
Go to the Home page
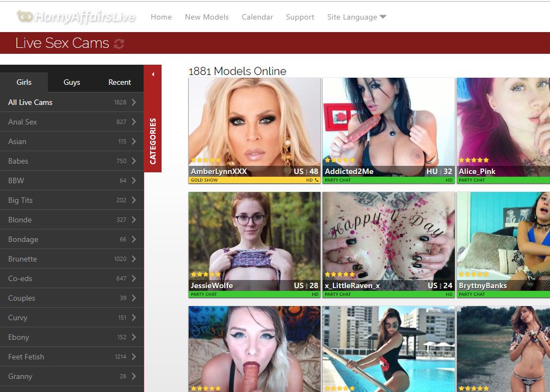161,17
